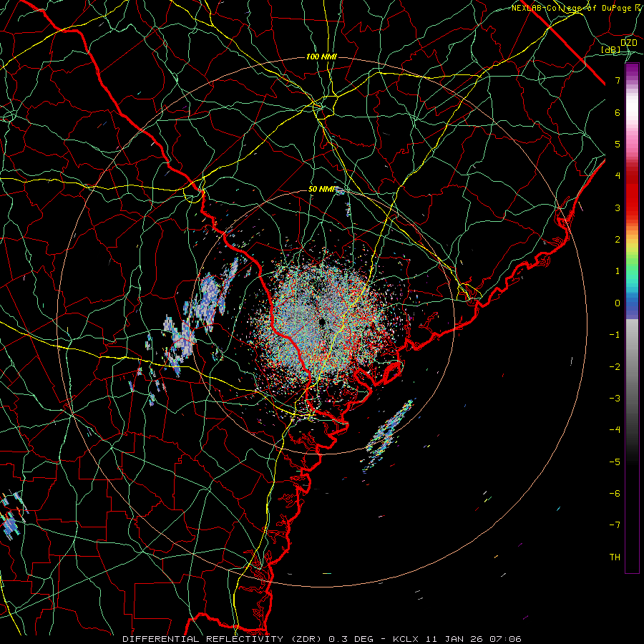Click the [dB] unit label
The width and height of the screenshot is (644, 644).
click(611, 50)
